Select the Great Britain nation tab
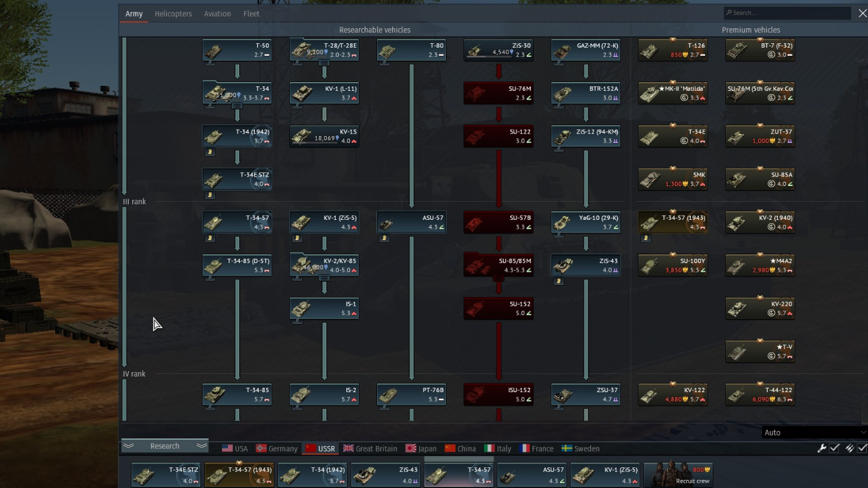This screenshot has height=488, width=868. (x=370, y=449)
